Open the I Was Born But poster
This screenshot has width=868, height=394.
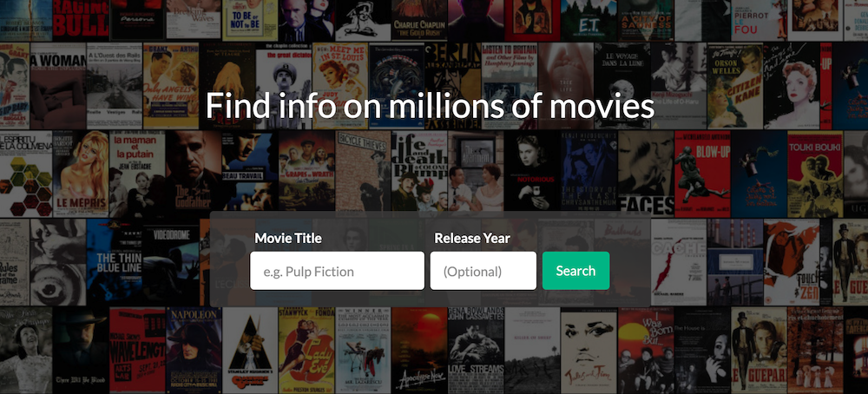[646, 351]
